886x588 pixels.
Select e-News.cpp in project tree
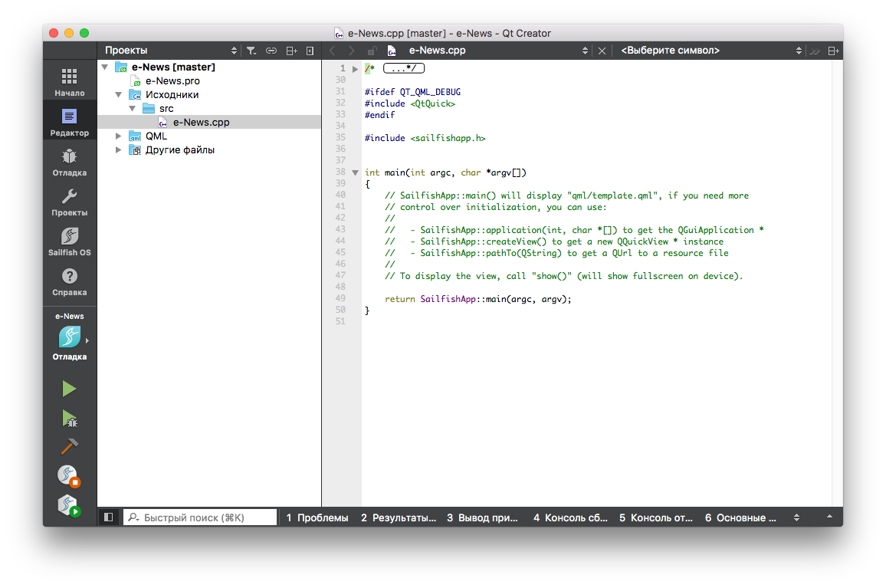[x=209, y=122]
